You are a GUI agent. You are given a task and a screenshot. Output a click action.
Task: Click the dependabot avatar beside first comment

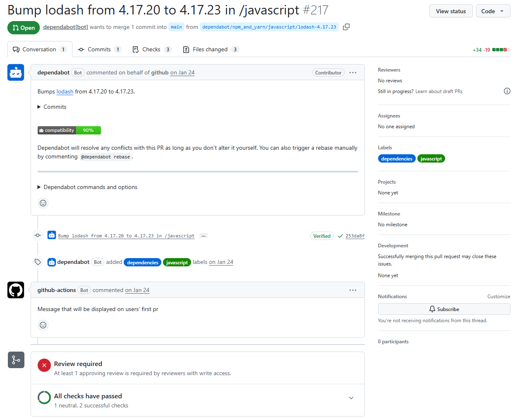pyautogui.click(x=16, y=72)
